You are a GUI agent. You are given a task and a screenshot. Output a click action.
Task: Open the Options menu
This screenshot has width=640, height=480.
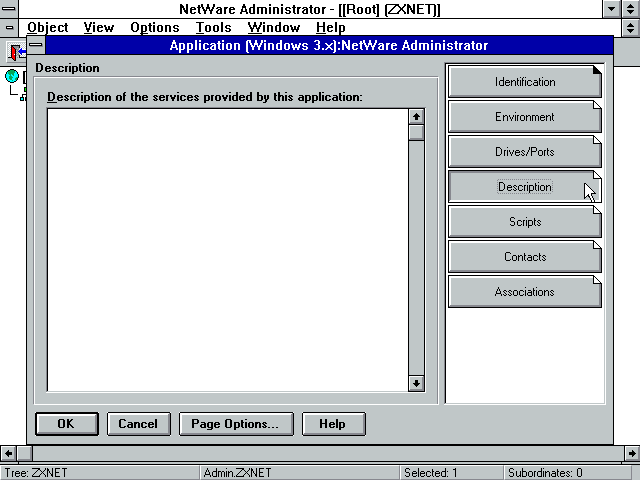155,27
